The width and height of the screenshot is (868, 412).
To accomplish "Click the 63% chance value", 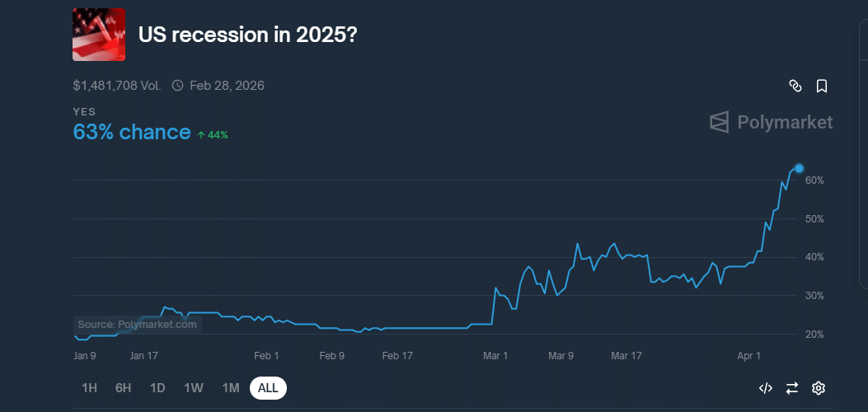I will pos(132,132).
